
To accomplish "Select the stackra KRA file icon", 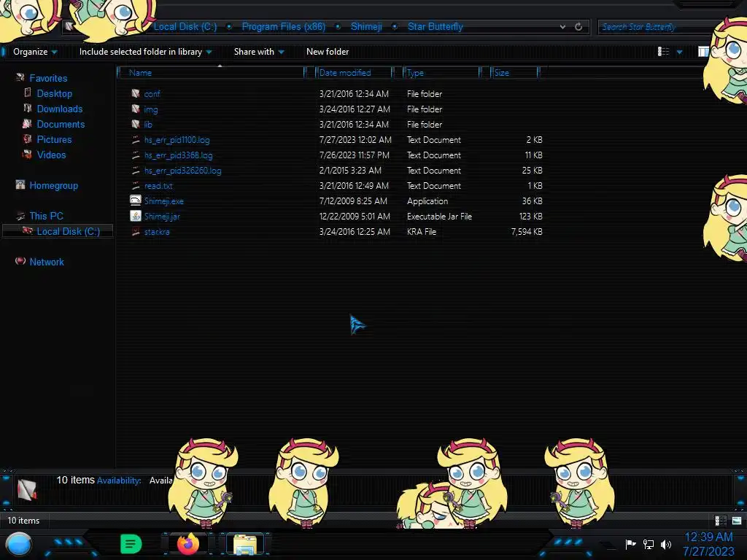I will [136, 231].
